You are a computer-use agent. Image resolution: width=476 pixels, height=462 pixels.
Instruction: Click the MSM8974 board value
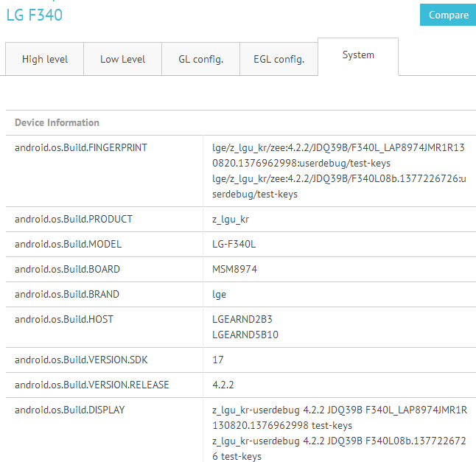click(234, 269)
